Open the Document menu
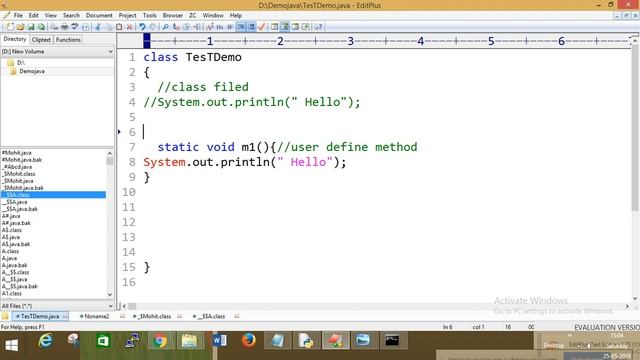The image size is (640, 360). [99, 16]
